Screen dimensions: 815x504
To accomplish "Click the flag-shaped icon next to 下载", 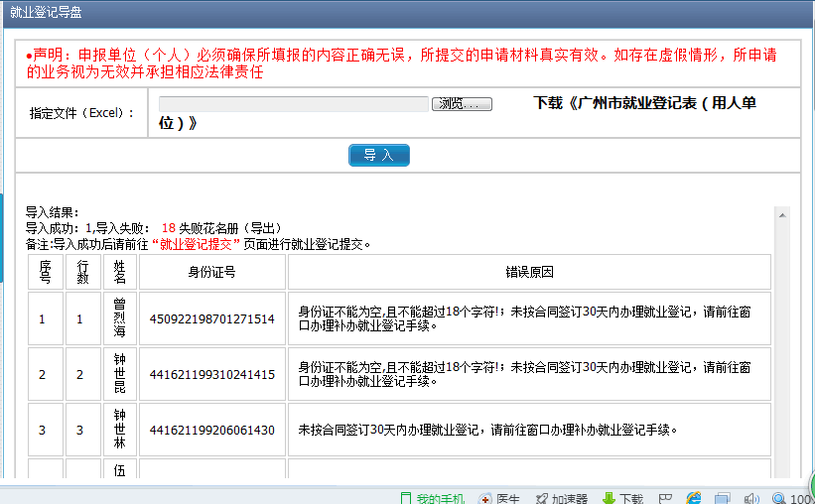I will 664,498.
